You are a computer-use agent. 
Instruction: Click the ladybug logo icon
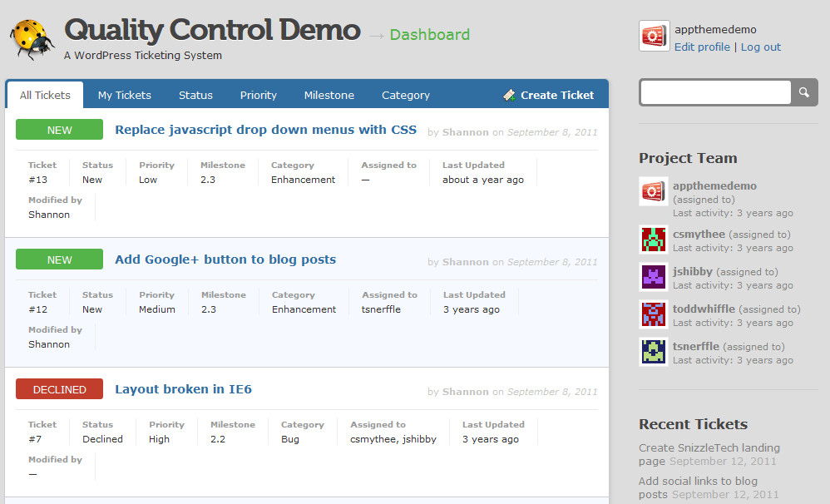click(32, 39)
